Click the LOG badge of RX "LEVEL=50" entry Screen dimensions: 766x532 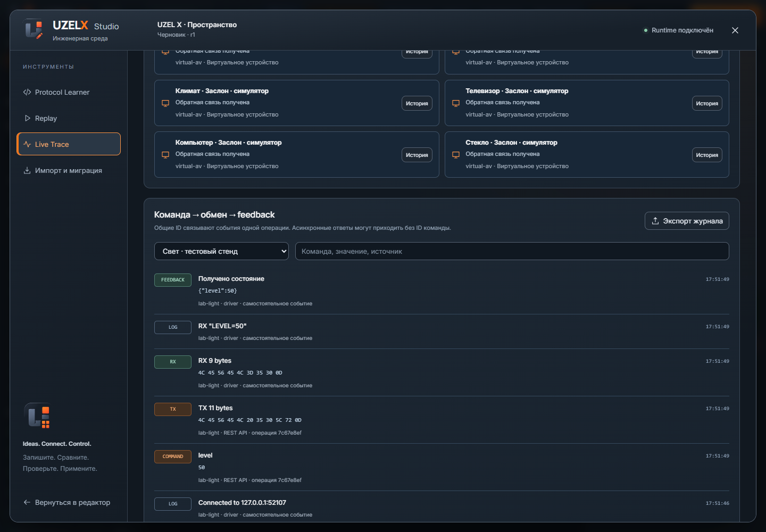(173, 327)
